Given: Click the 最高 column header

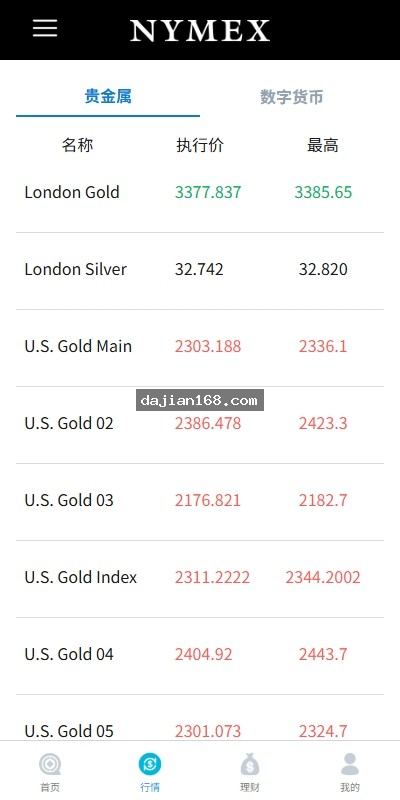Looking at the screenshot, I should pyautogui.click(x=322, y=145).
